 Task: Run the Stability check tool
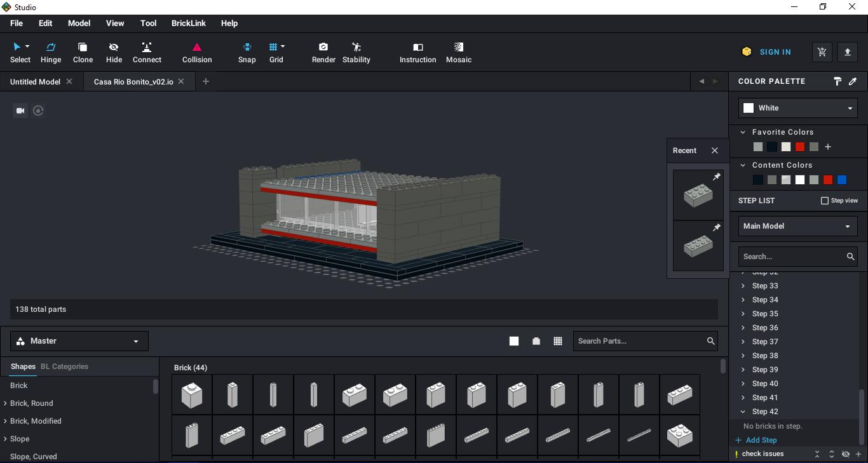pos(356,52)
